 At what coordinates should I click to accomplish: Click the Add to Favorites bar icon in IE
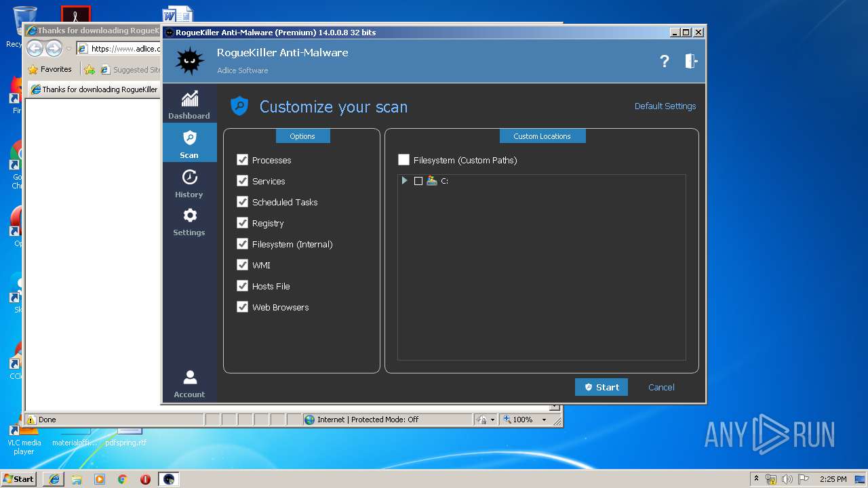pos(90,69)
